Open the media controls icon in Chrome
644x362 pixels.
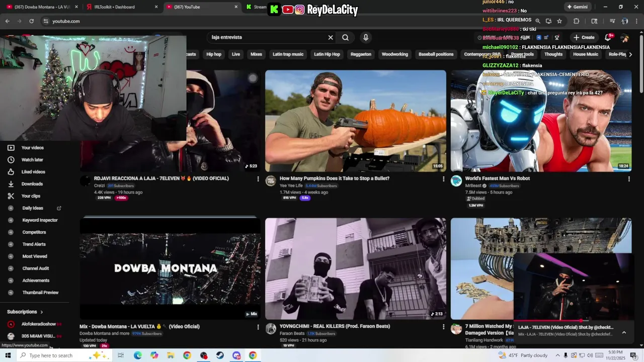coord(612,21)
